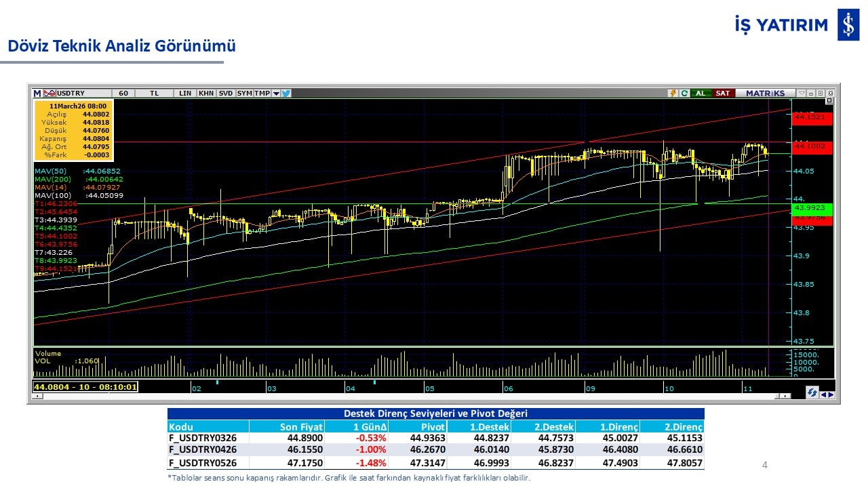868x488 pixels.
Task: Click the orange lightning bolt icon
Action: [673, 94]
